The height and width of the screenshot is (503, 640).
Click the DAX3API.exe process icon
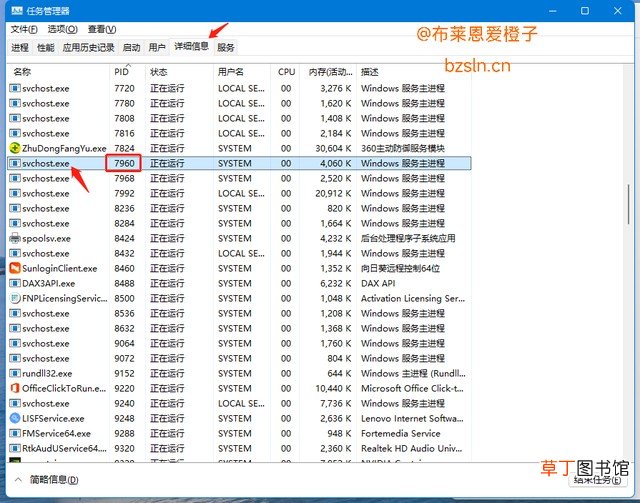coord(15,283)
